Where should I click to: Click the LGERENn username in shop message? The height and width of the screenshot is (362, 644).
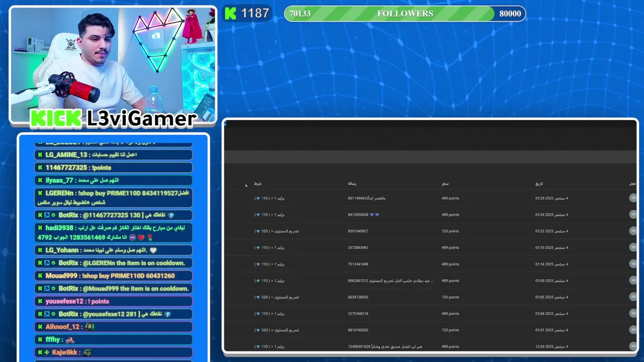pyautogui.click(x=59, y=193)
